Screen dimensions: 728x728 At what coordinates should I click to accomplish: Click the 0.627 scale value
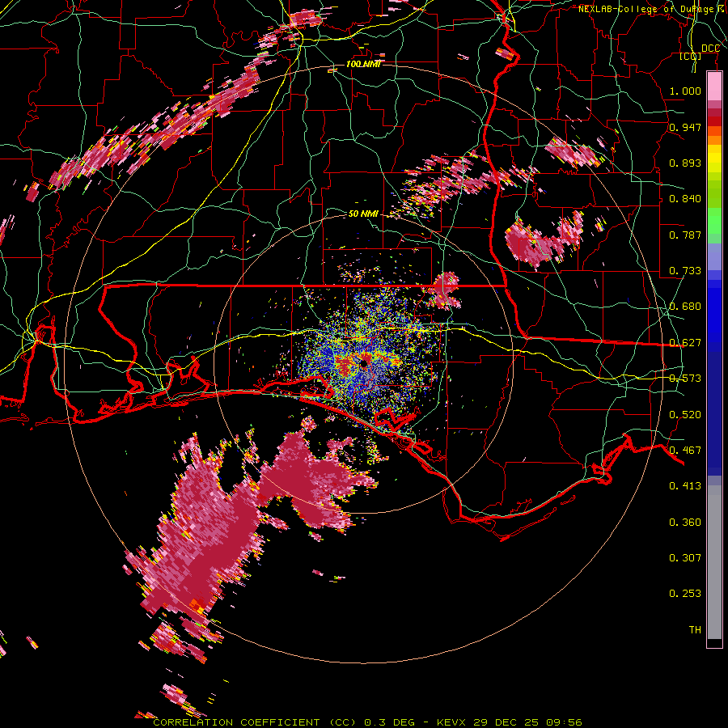(x=685, y=343)
